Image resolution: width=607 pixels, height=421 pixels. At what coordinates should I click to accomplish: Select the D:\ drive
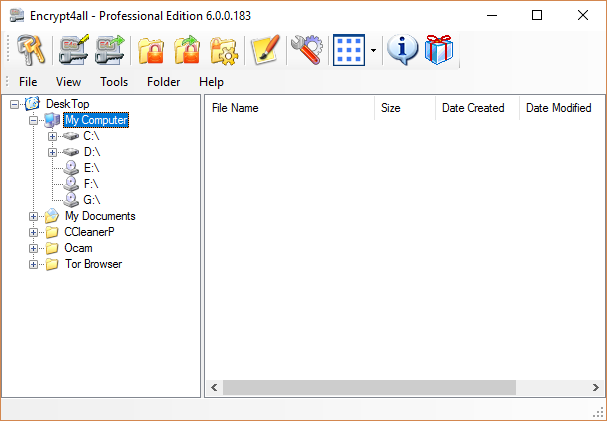coord(92,152)
